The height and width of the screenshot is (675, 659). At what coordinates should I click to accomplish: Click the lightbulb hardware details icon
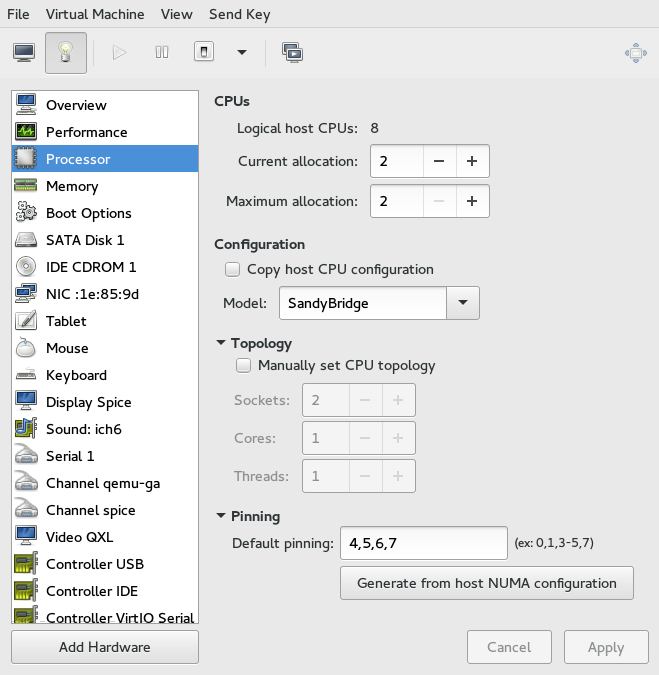tap(66, 53)
